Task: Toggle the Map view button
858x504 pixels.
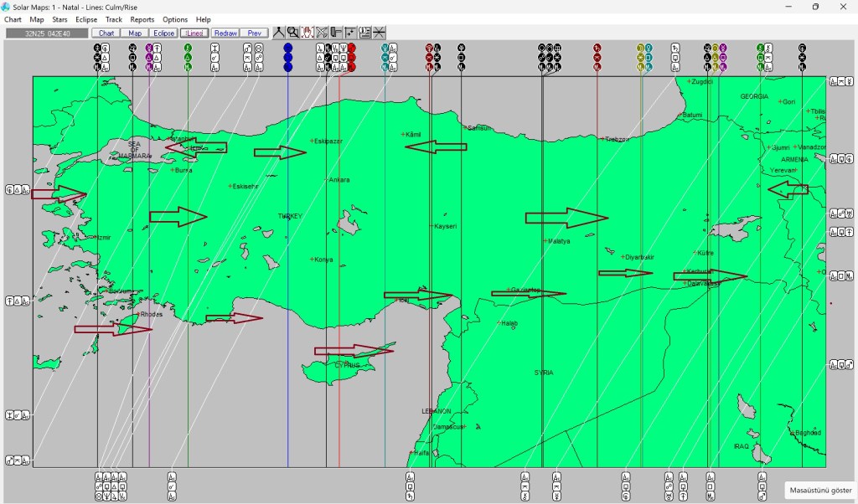Action: (x=134, y=33)
